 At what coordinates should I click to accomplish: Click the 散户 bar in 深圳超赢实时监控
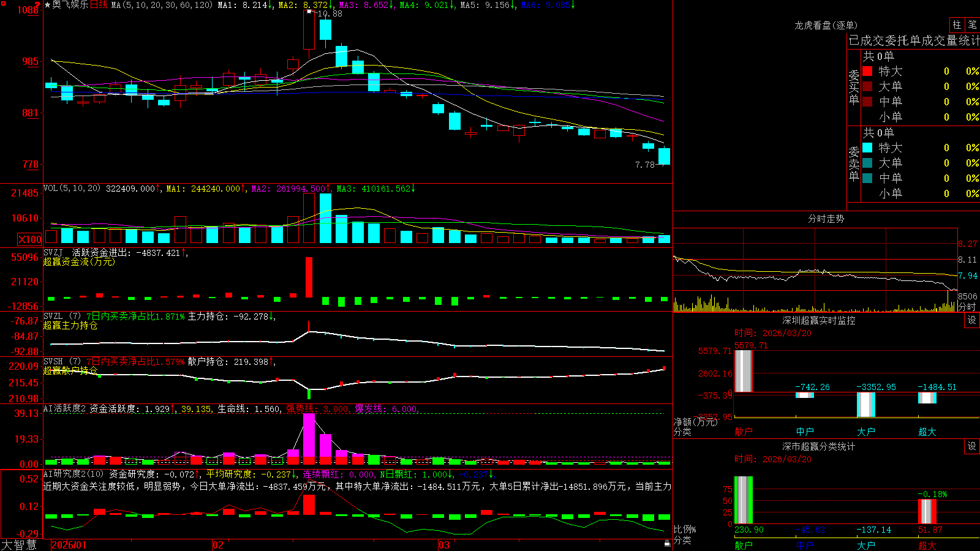pyautogui.click(x=744, y=371)
